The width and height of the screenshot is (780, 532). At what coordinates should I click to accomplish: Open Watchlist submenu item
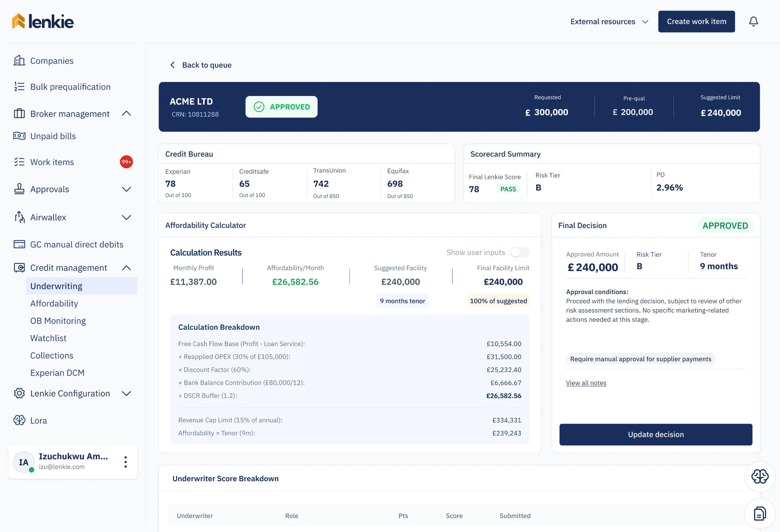48,338
